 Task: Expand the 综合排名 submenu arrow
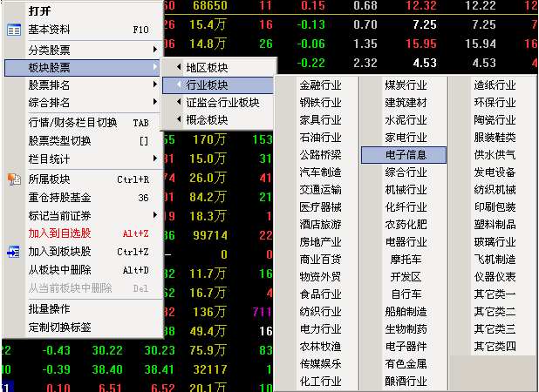155,102
